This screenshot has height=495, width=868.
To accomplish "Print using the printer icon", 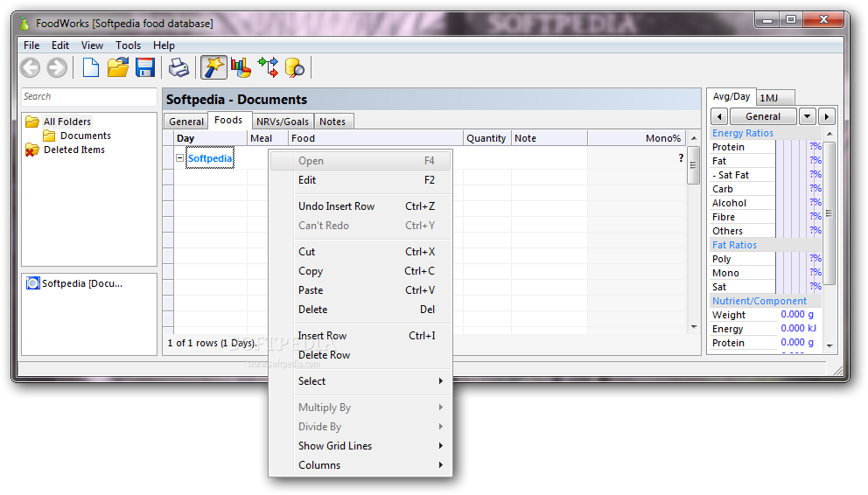I will click(178, 67).
